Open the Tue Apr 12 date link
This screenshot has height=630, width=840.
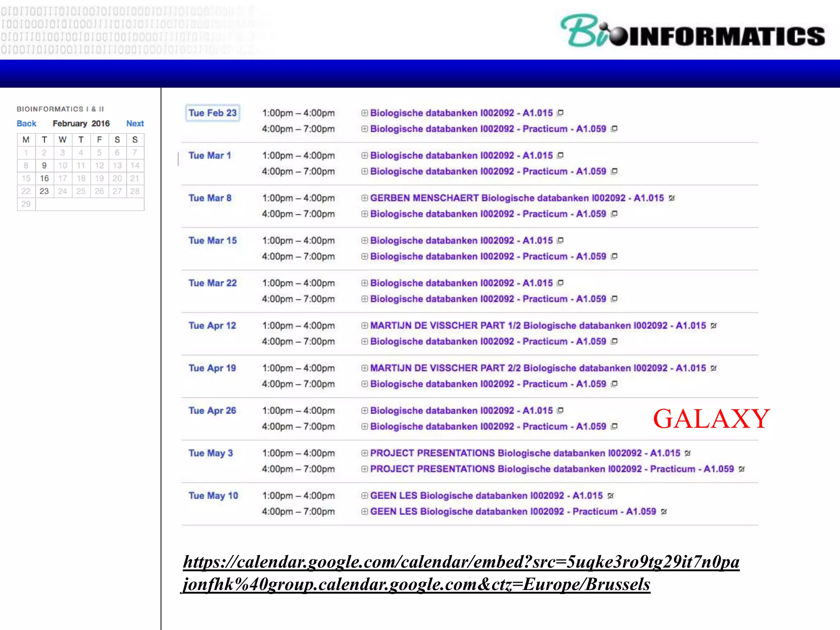point(212,326)
